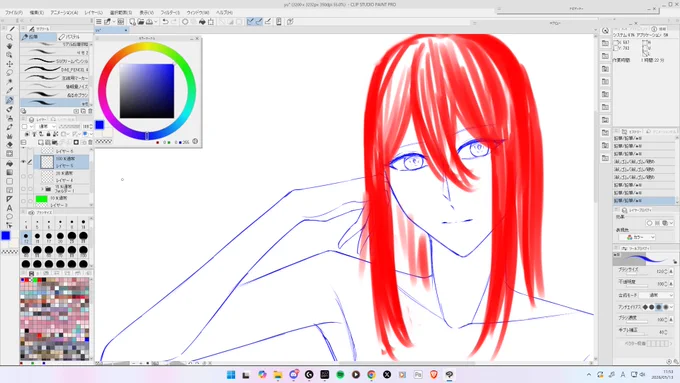Switch to the 鉛筆 sub tool tab
Viewport: 680px width, 383px height.
(x=39, y=37)
